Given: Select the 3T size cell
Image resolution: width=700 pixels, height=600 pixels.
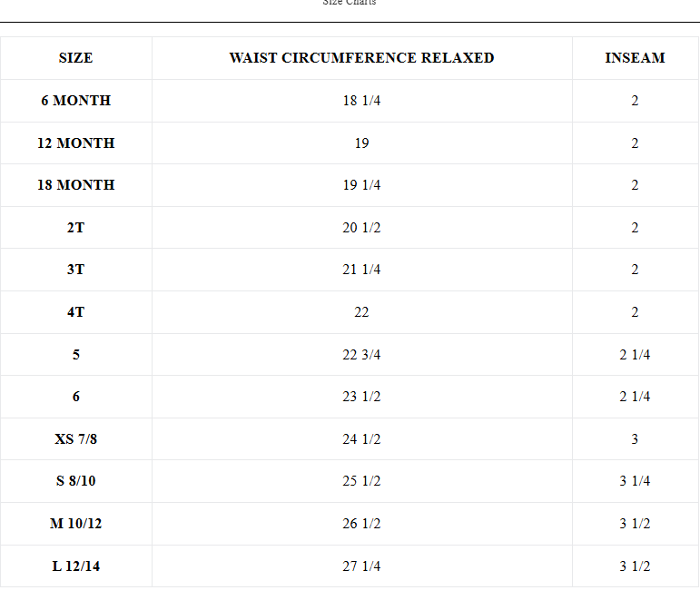Looking at the screenshot, I should click(x=76, y=270).
